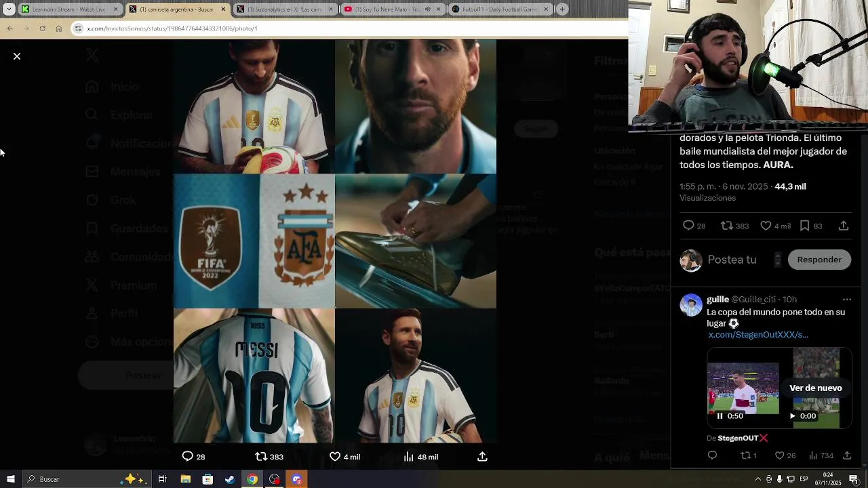
Task: Open the Messi number 10 back photo
Action: [254, 375]
